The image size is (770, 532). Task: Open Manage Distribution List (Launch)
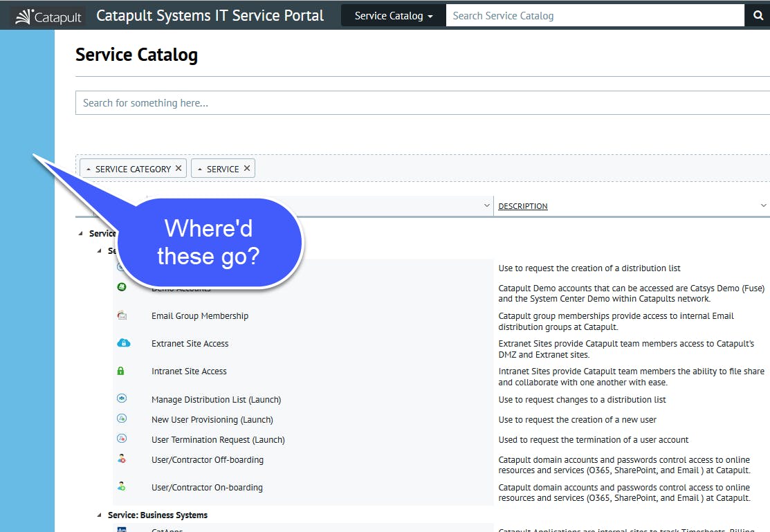[216, 400]
